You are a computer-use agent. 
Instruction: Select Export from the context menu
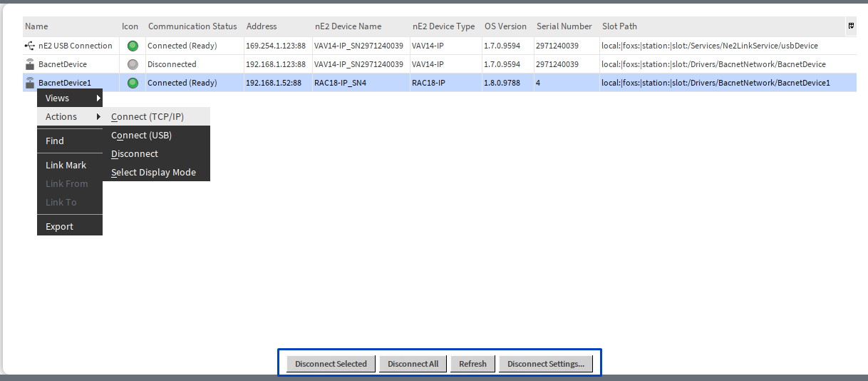click(59, 226)
